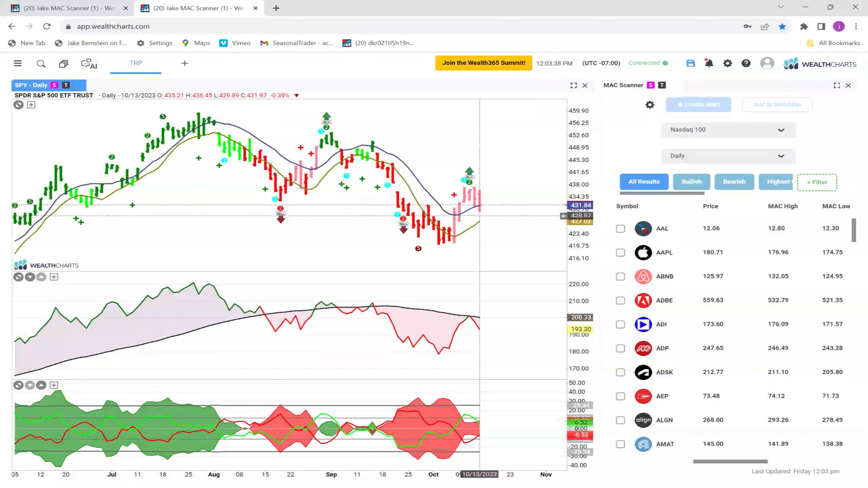Click the Create Alert button
868x488 pixels.
[x=698, y=104]
